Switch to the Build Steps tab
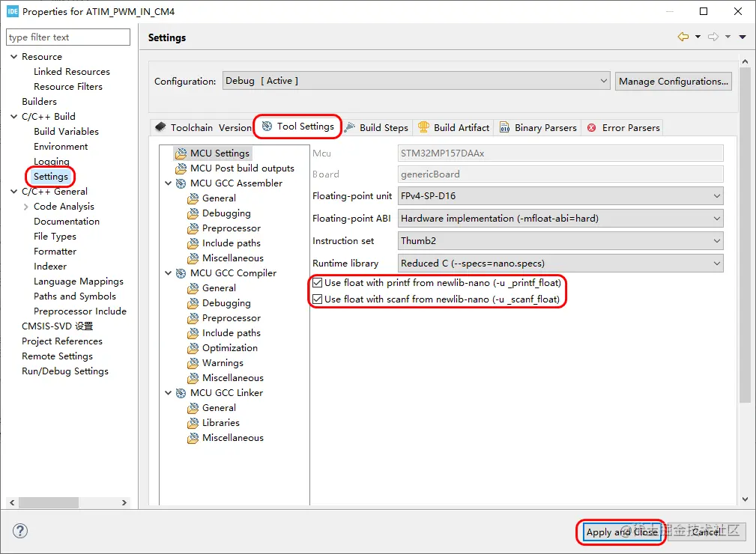The height and width of the screenshot is (554, 756). tap(377, 128)
